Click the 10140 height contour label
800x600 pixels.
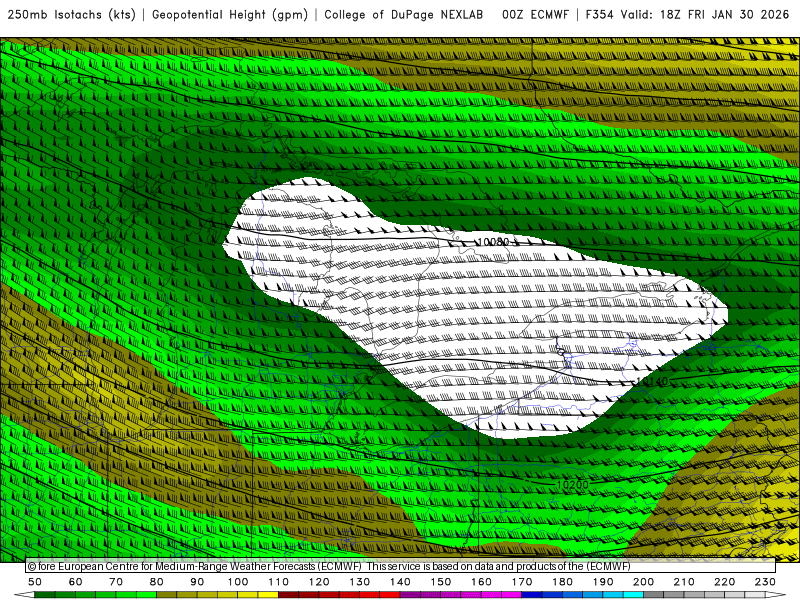(652, 382)
